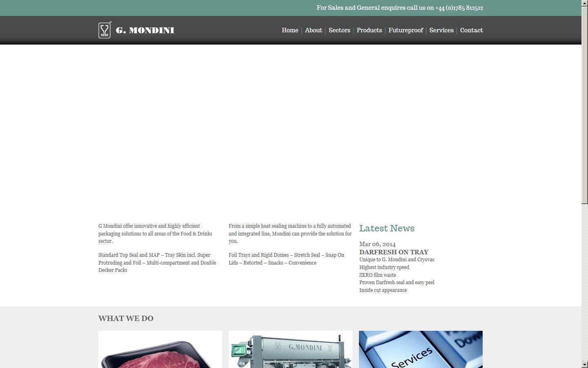Click the Latest News heading

point(387,228)
